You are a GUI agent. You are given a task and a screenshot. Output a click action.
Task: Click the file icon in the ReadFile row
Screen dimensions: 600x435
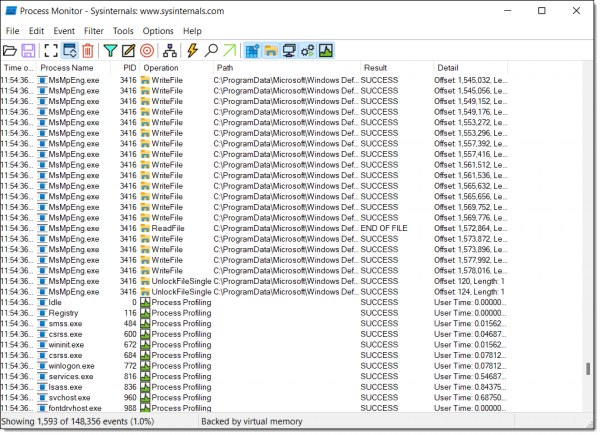(145, 228)
